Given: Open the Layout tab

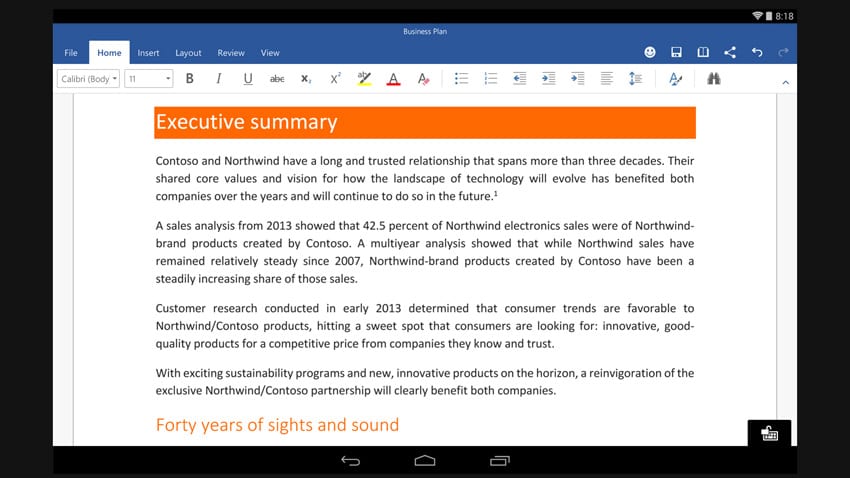Looking at the screenshot, I should click(188, 53).
